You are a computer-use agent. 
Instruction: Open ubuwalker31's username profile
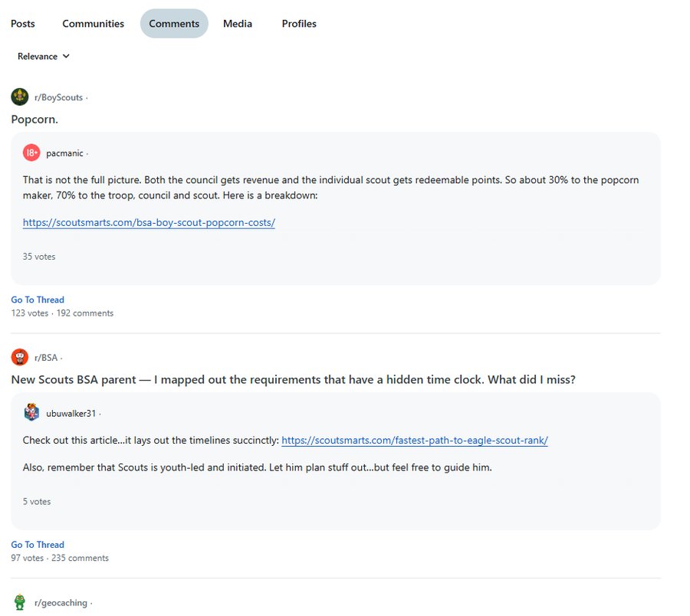[71, 414]
